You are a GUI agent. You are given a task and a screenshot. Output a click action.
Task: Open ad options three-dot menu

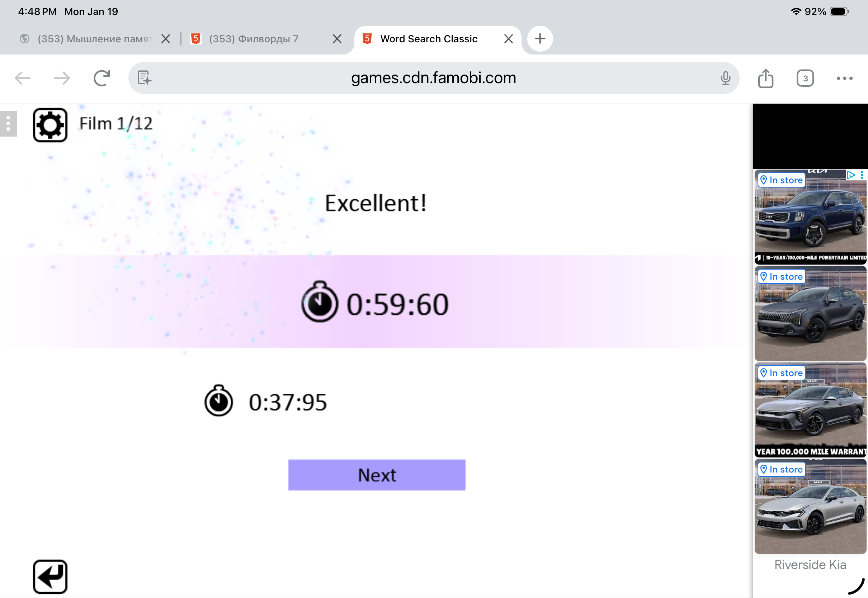862,175
